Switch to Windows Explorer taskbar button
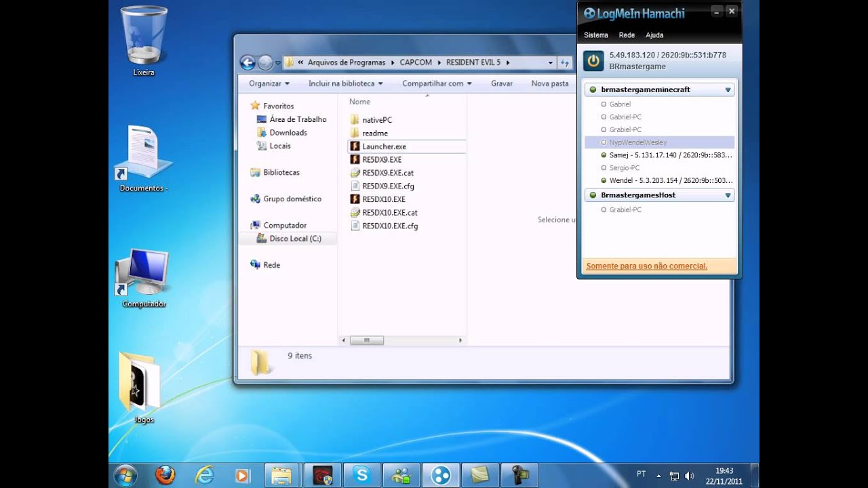 (x=283, y=475)
